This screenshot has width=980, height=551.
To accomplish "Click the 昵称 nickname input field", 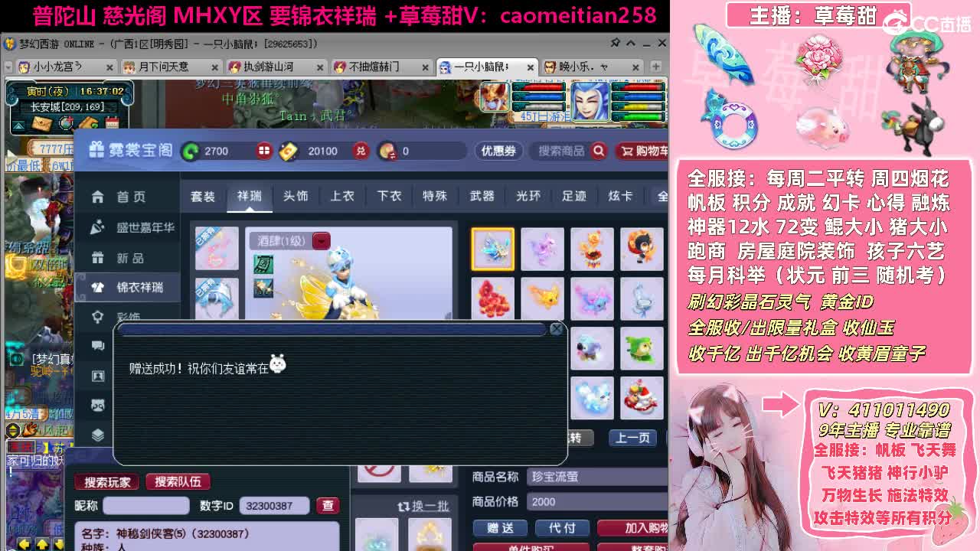I will [145, 505].
